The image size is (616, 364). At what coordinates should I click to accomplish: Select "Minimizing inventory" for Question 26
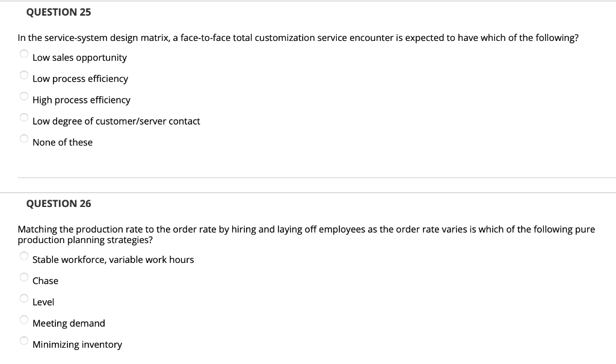pyautogui.click(x=24, y=340)
